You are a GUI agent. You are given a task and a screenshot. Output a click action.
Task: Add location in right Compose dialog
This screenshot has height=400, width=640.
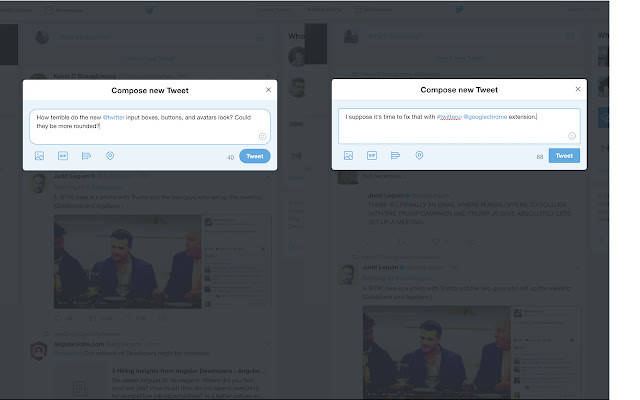[419, 155]
